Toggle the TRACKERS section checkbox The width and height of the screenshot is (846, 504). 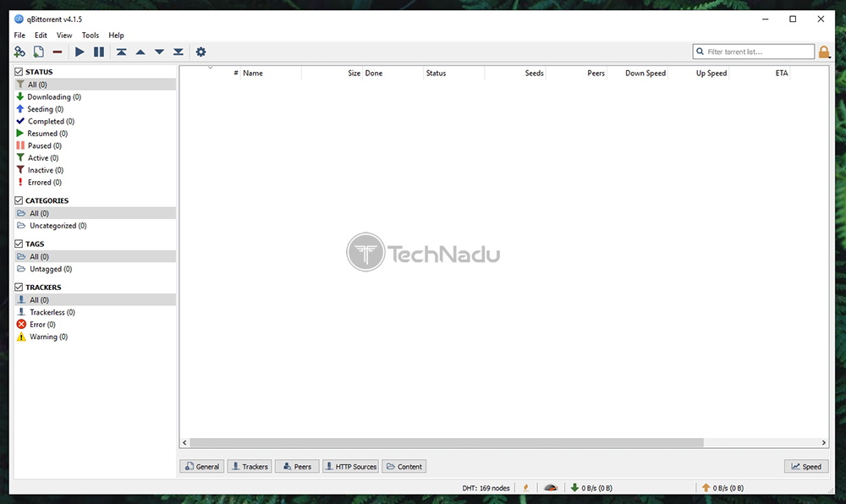click(x=19, y=288)
